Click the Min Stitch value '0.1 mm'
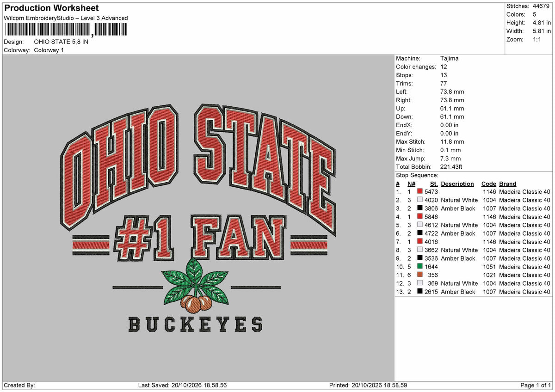 coord(450,150)
